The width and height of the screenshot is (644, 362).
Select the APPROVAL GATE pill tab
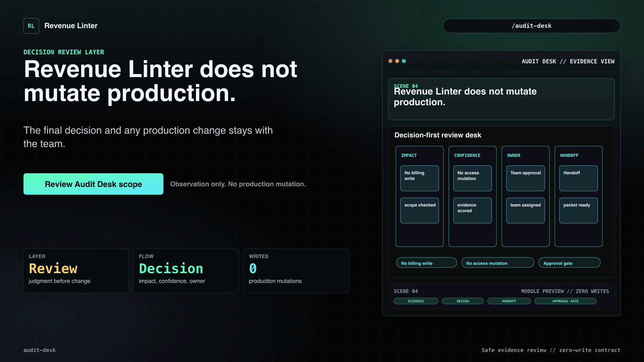[x=566, y=301]
